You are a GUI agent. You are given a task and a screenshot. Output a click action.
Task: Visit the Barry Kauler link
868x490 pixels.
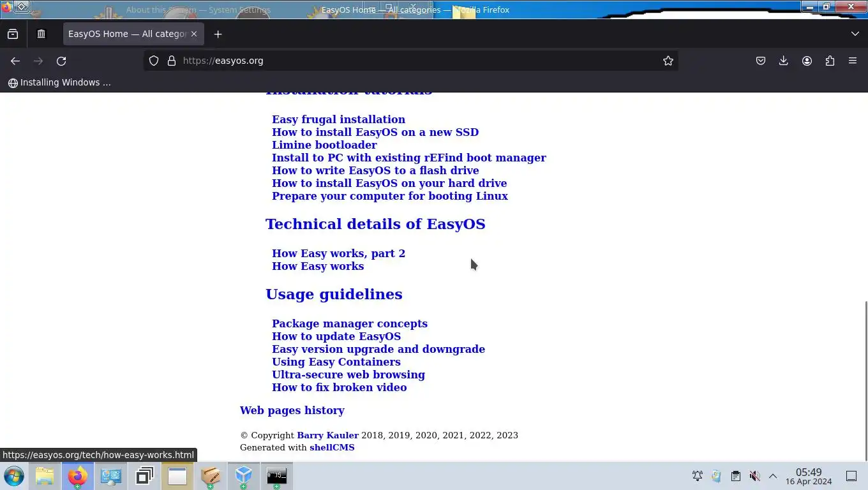(327, 435)
